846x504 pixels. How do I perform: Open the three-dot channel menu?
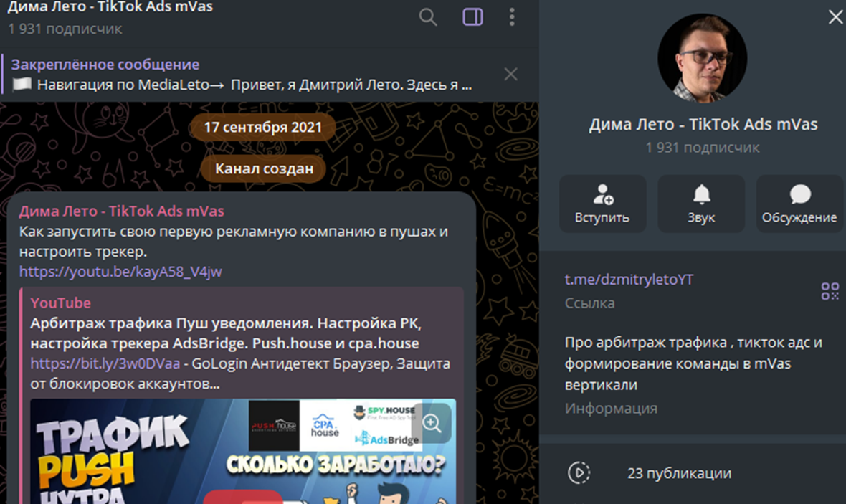tap(512, 17)
